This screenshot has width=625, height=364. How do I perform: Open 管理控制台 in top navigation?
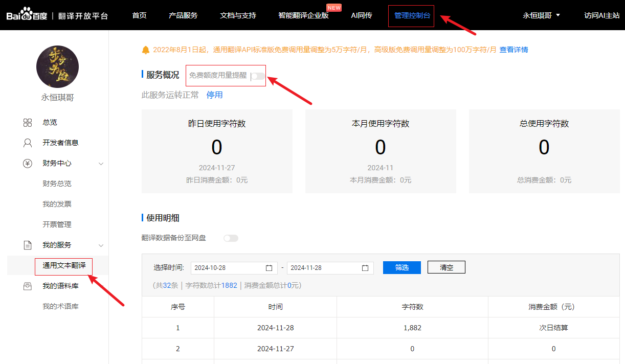(412, 16)
